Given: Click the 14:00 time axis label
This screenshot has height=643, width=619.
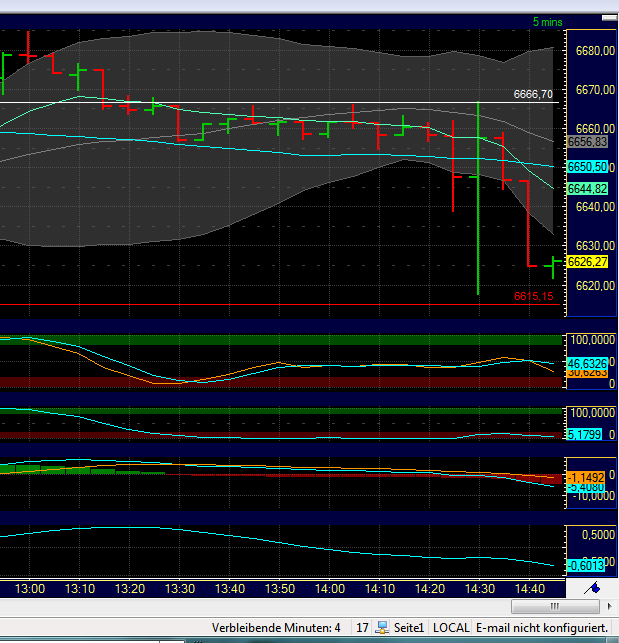Looking at the screenshot, I should click(330, 589).
